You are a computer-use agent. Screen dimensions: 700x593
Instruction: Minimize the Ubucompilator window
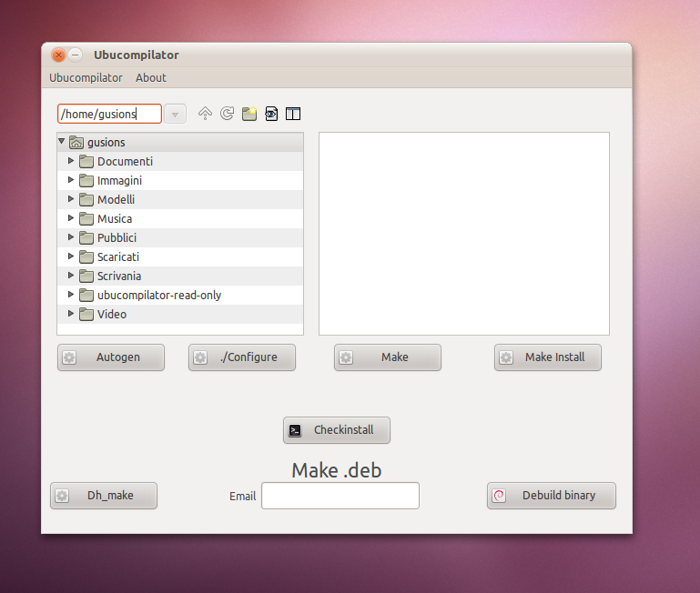(75, 55)
